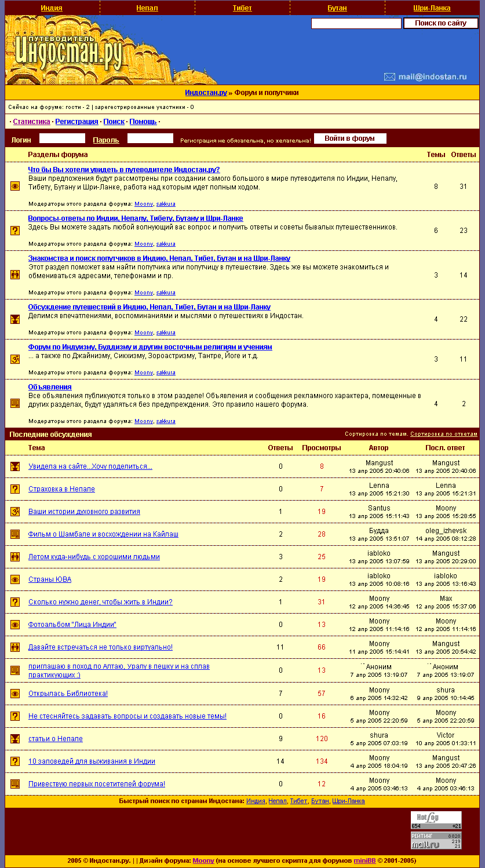Open Вопросы-ответы по Индии forum section
The width and height of the screenshot is (485, 868).
[136, 218]
